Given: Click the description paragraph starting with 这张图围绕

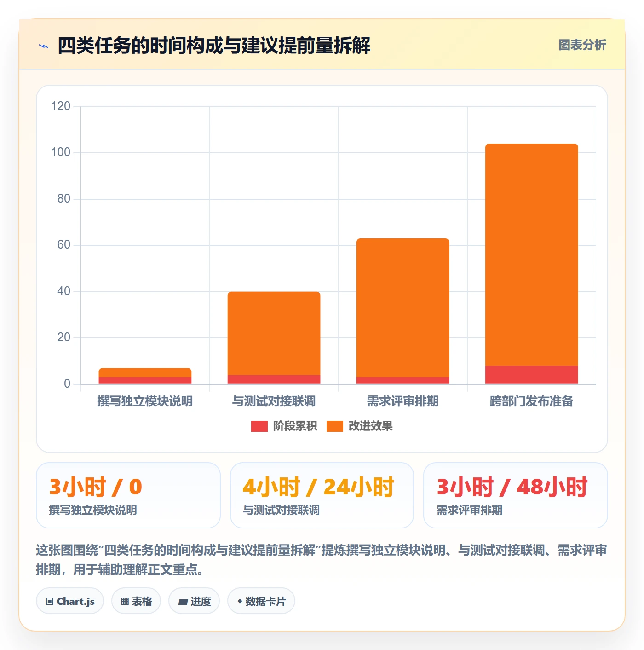Looking at the screenshot, I should 322,560.
